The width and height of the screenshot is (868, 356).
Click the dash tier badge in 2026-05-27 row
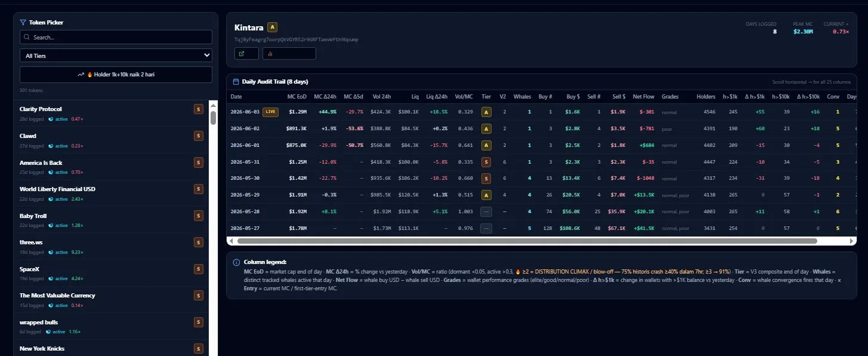tap(486, 228)
